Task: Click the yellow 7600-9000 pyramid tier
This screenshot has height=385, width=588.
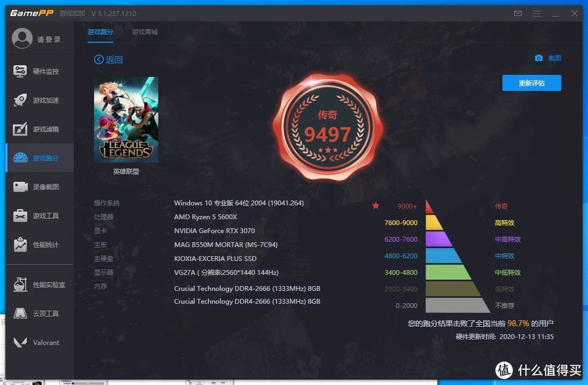Action: tap(433, 223)
